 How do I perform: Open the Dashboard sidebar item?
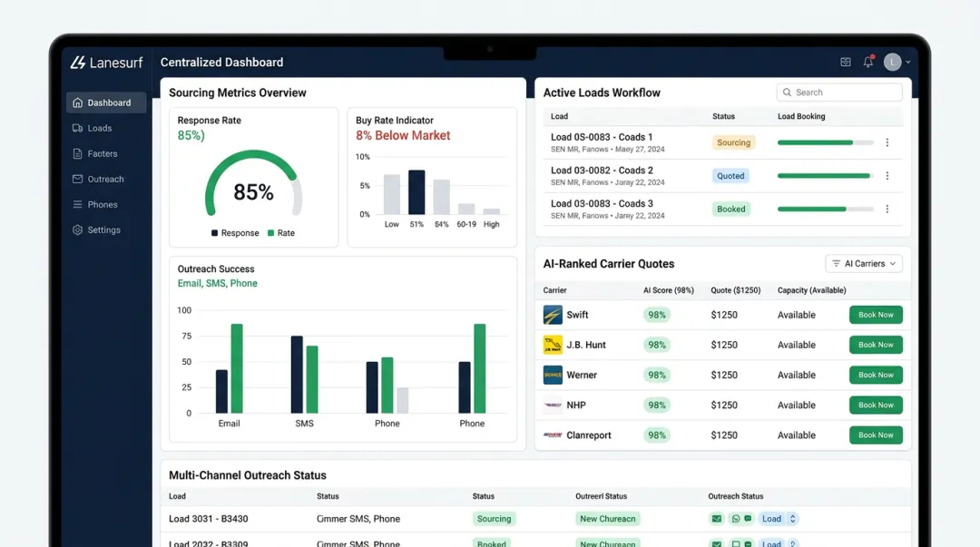[x=106, y=103]
